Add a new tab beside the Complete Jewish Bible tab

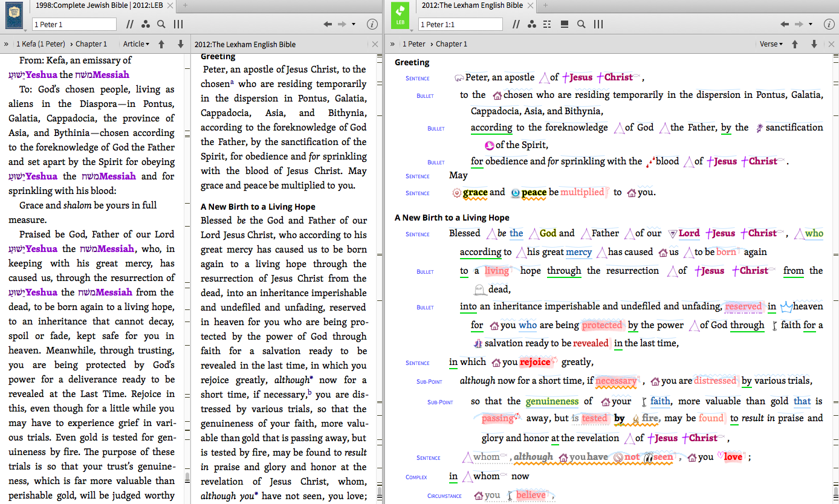185,5
